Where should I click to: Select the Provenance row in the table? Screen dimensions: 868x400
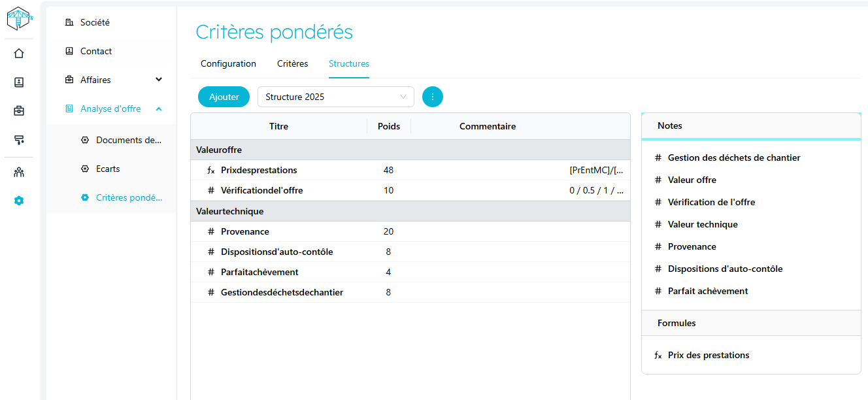[245, 232]
